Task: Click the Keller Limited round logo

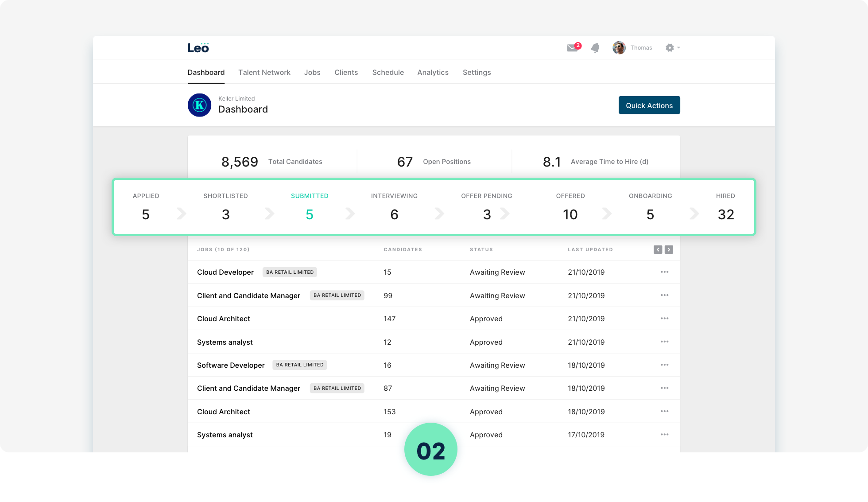Action: [199, 105]
